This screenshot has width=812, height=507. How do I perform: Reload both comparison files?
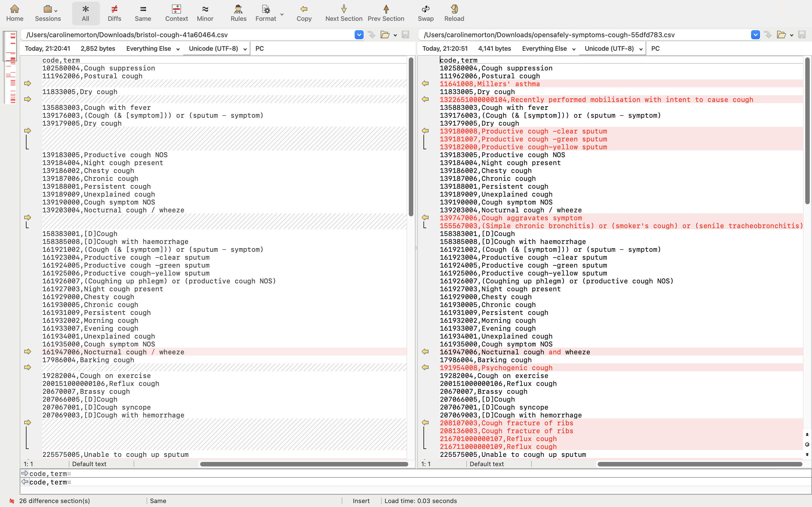454,13
